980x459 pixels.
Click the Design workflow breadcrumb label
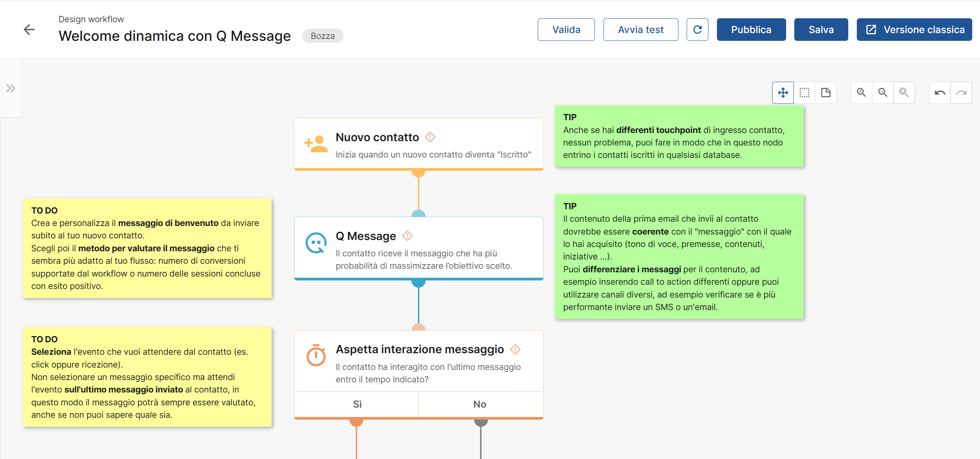tap(91, 19)
